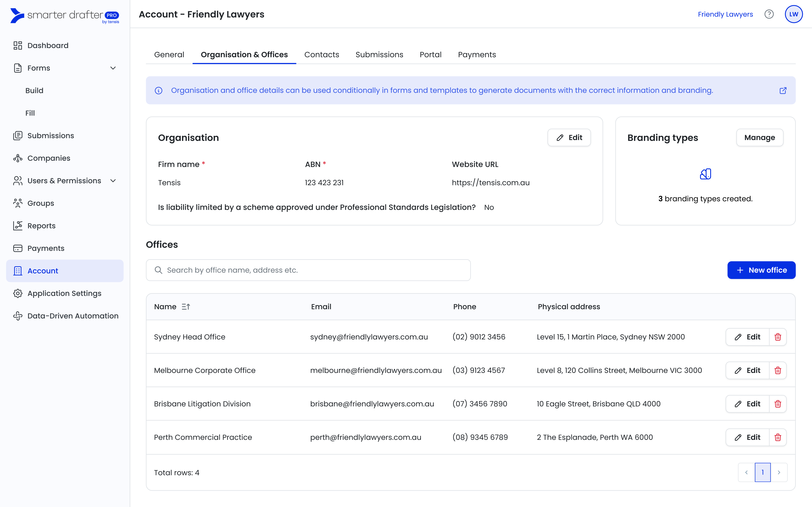
Task: Switch to the Contacts tab
Action: tap(321, 55)
